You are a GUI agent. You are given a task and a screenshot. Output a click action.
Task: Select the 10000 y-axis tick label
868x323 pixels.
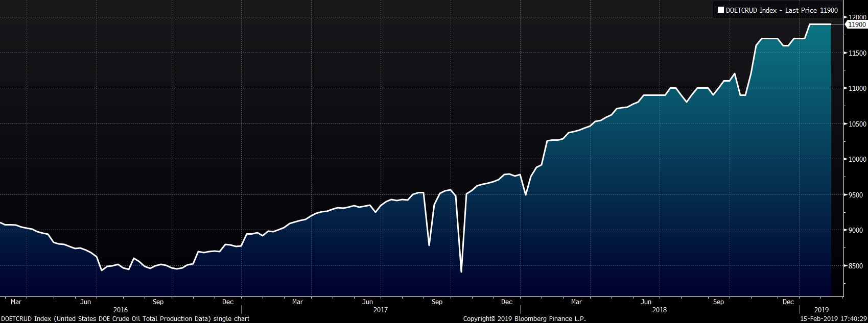tap(857, 159)
